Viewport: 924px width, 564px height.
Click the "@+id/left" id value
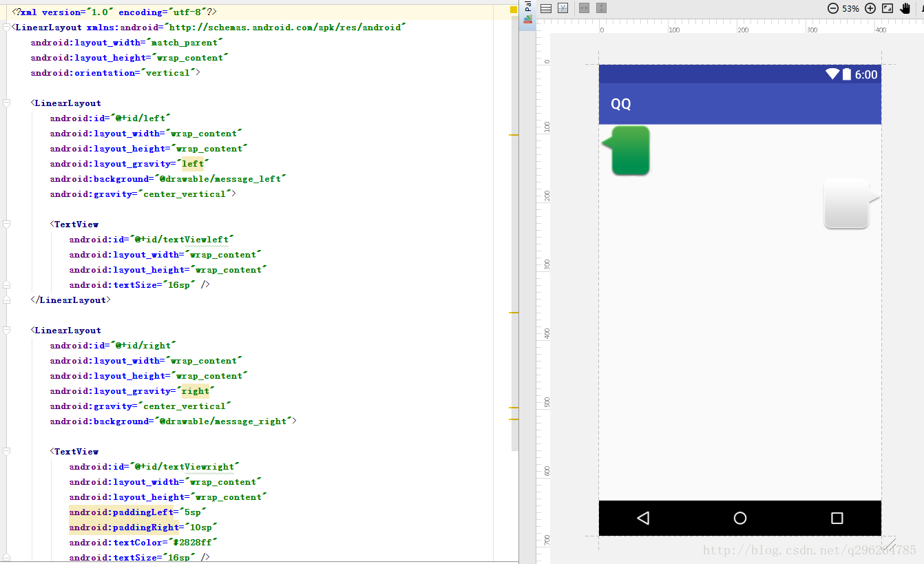(x=142, y=118)
